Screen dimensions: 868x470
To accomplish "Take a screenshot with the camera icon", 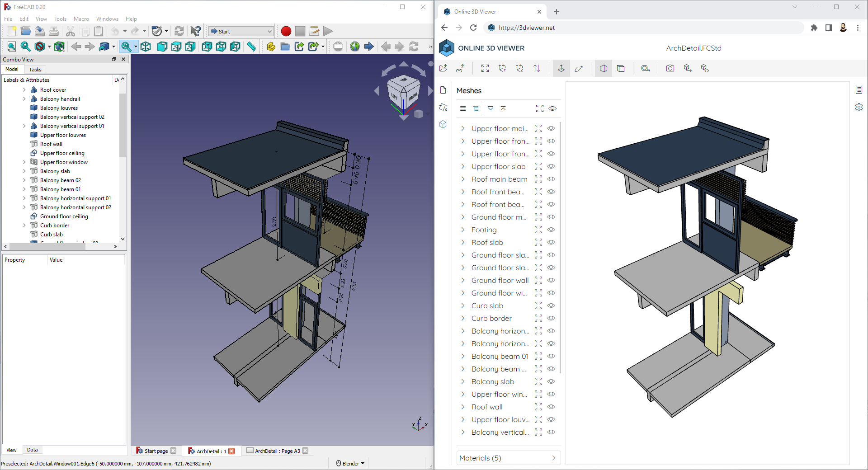I will (x=670, y=68).
